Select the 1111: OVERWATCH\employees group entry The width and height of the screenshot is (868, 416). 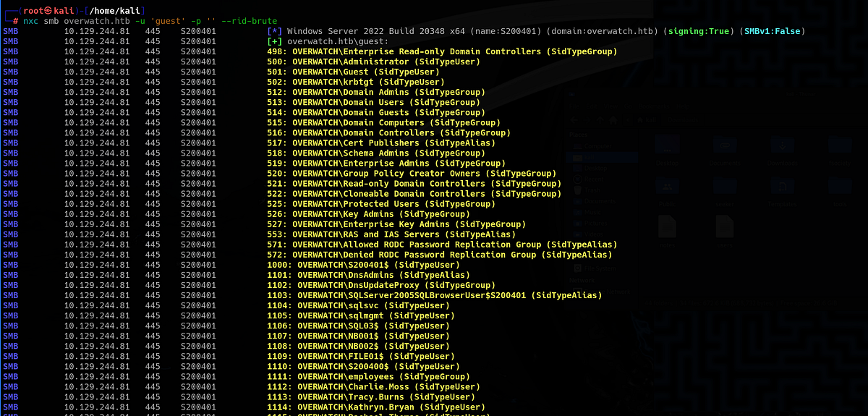(x=368, y=376)
